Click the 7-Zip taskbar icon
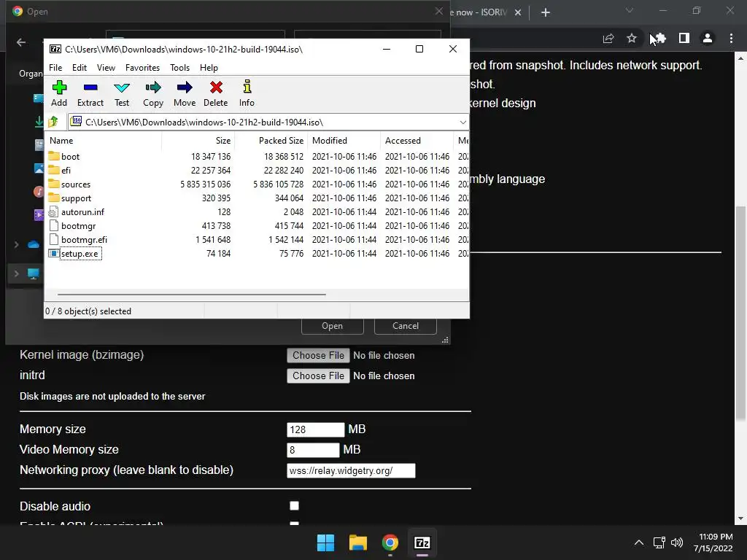 pos(422,542)
